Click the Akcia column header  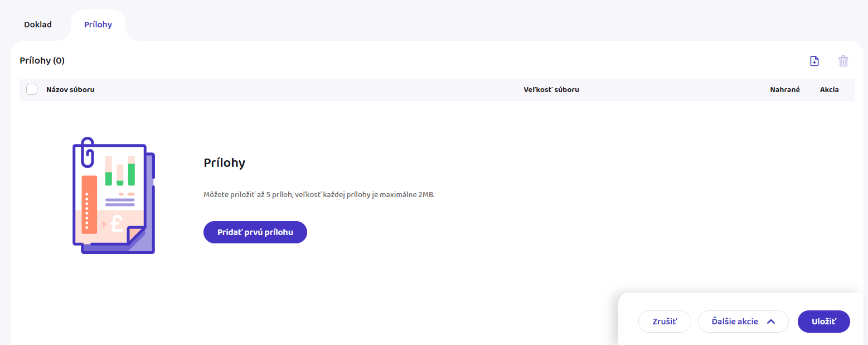829,89
